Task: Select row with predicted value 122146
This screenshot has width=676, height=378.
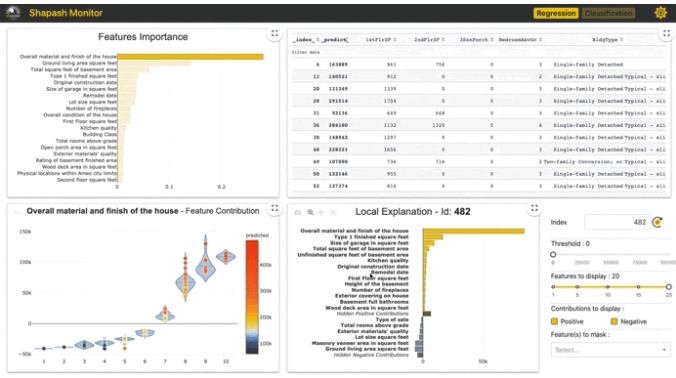Action: tap(479, 174)
